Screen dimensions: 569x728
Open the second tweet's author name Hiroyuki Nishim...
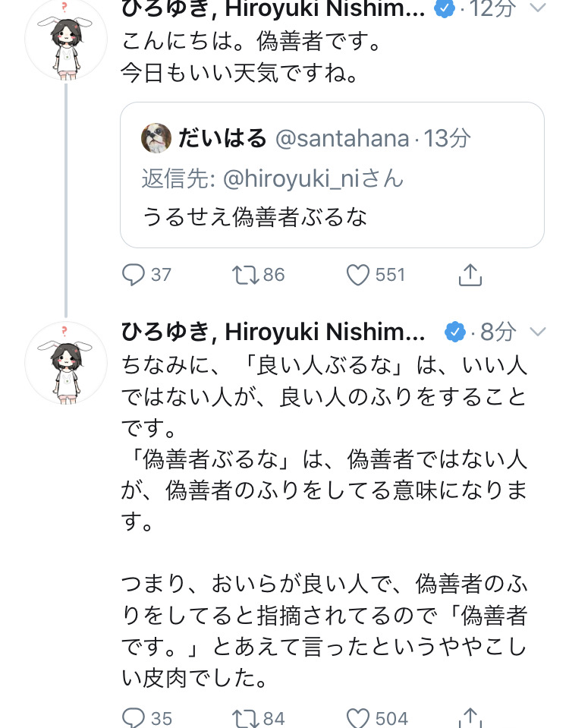(273, 332)
